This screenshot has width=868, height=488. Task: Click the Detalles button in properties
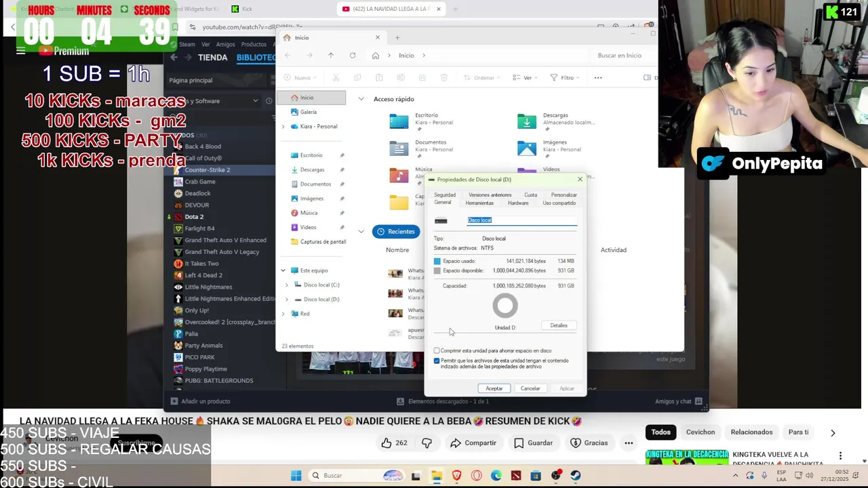[559, 325]
